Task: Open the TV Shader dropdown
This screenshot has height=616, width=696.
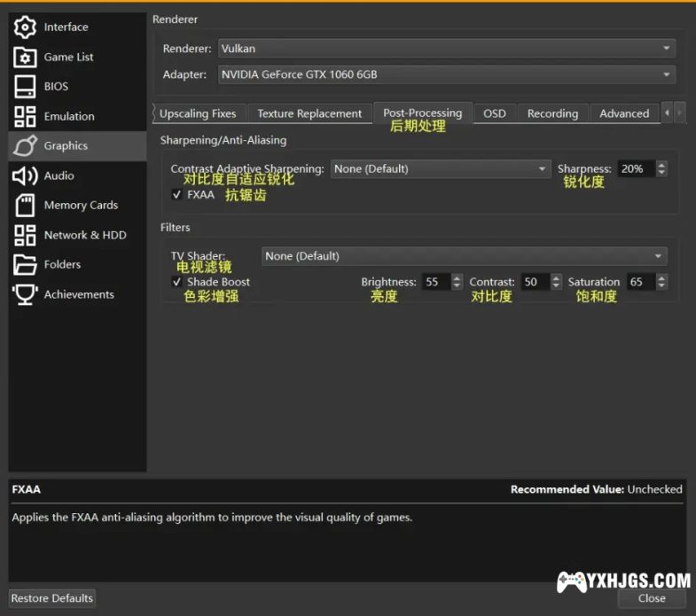Action: pos(465,256)
